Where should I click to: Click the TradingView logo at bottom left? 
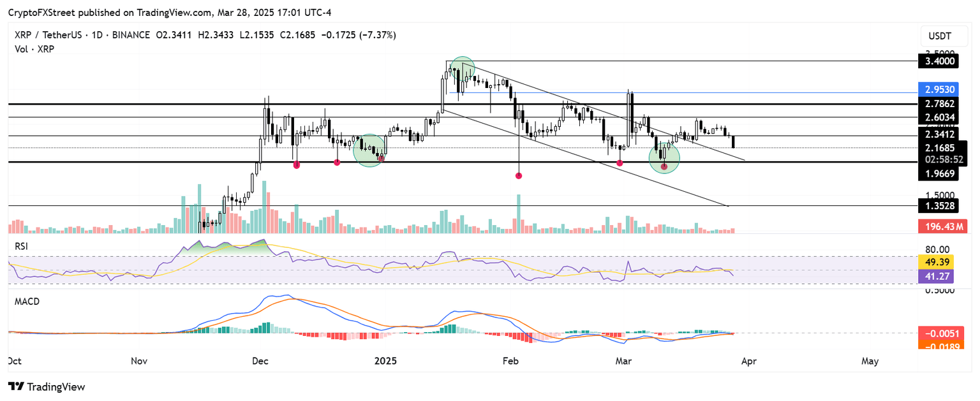pos(48,387)
